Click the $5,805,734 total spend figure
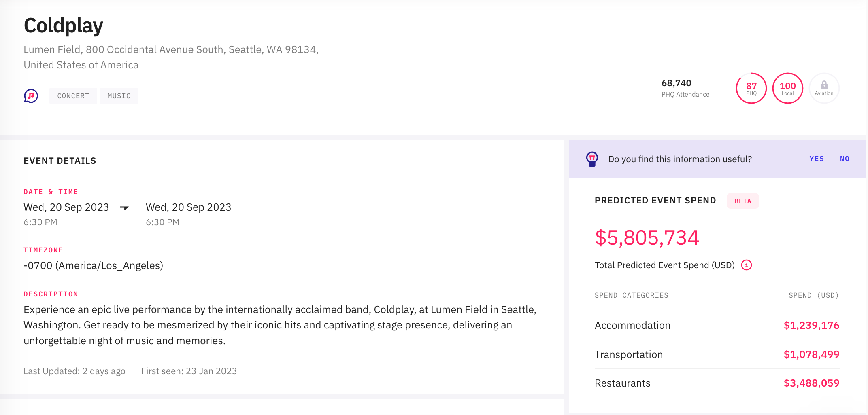The width and height of the screenshot is (868, 415). click(x=647, y=237)
